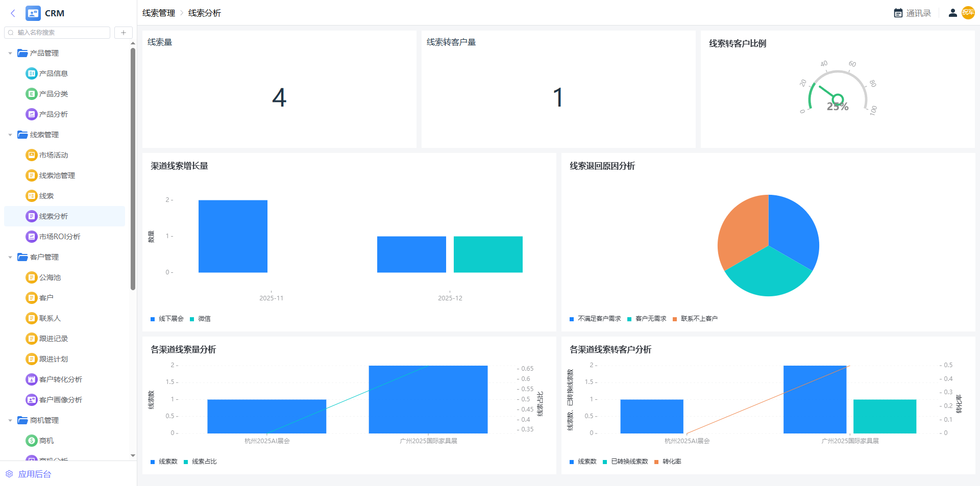980x486 pixels.
Task: Collapse the 线索管理 folder arrow
Action: [10, 135]
